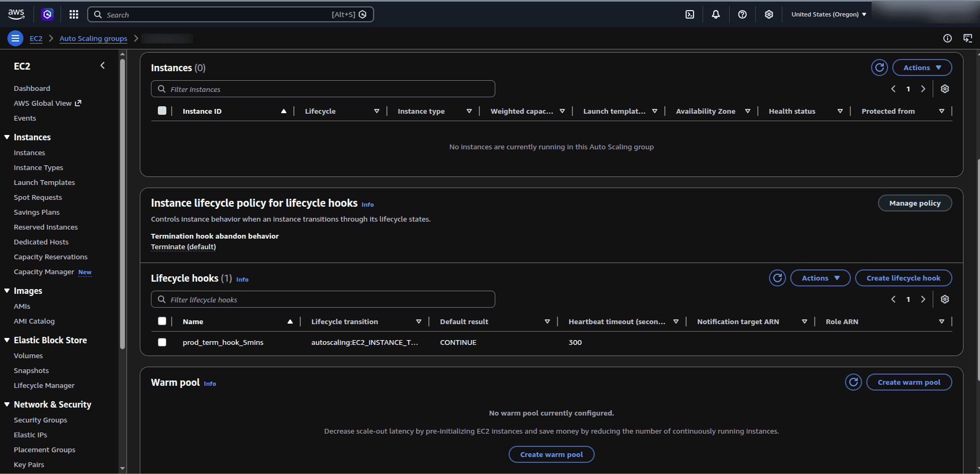Open the info panel icon near breadcrumb
This screenshot has height=474, width=980.
(948, 38)
